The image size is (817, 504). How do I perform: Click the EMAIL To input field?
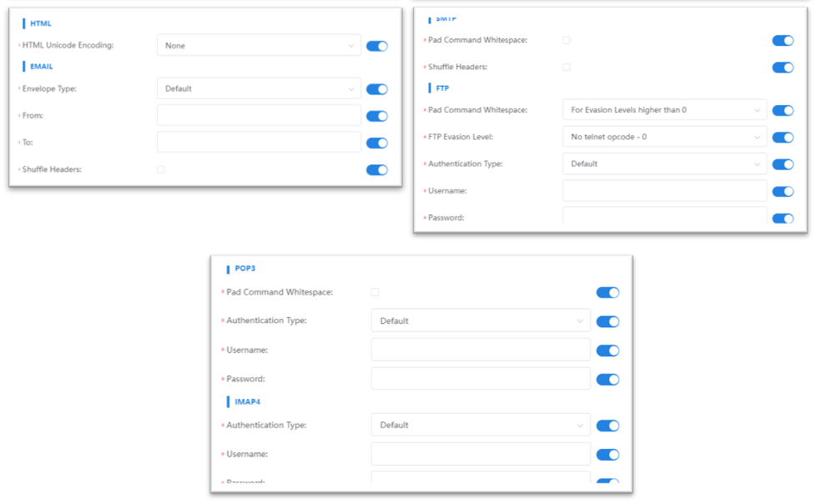coord(259,143)
